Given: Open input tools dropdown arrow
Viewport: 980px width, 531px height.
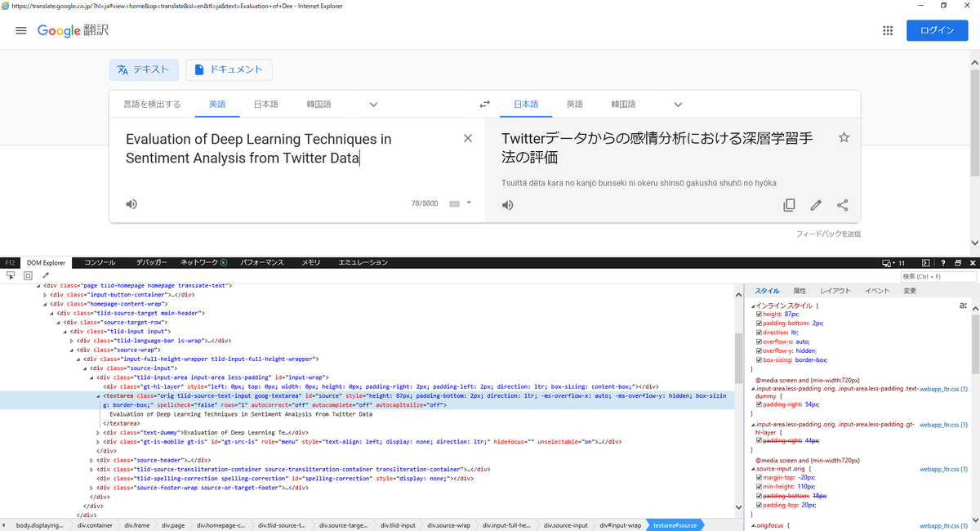Looking at the screenshot, I should [x=469, y=203].
